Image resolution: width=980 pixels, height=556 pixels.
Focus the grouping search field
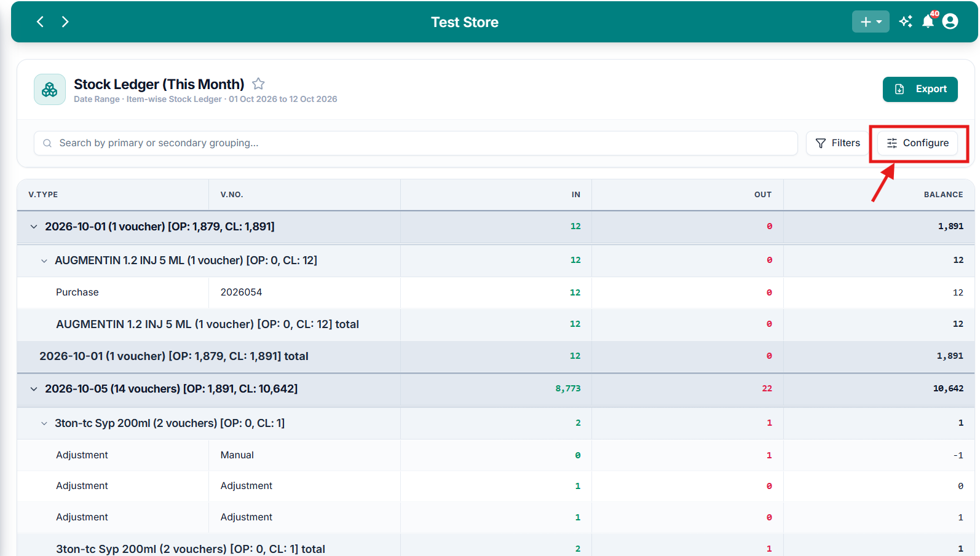(416, 143)
